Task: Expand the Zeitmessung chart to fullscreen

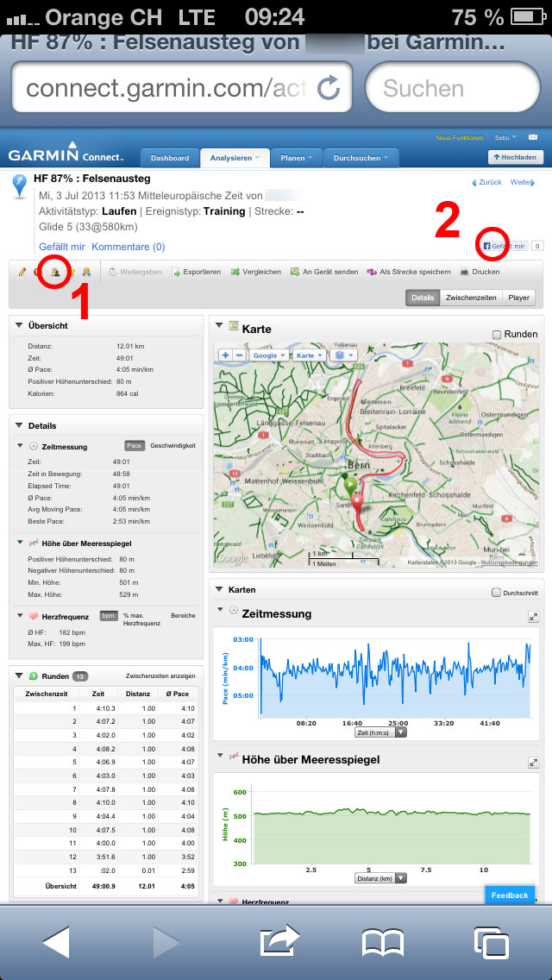Action: coord(533,617)
